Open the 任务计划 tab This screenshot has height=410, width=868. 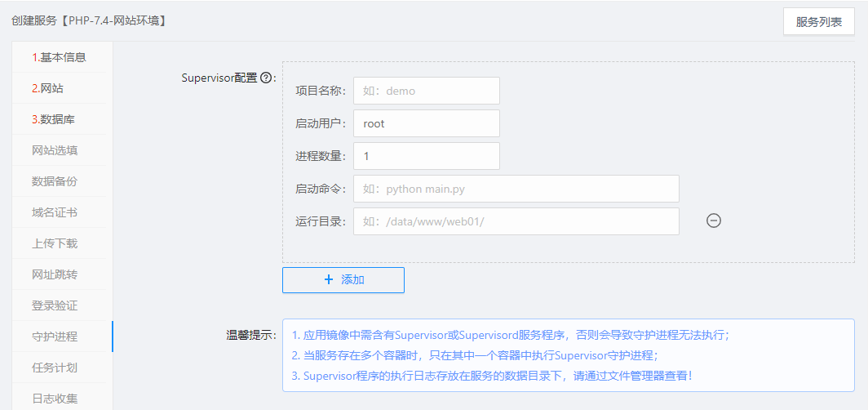55,368
